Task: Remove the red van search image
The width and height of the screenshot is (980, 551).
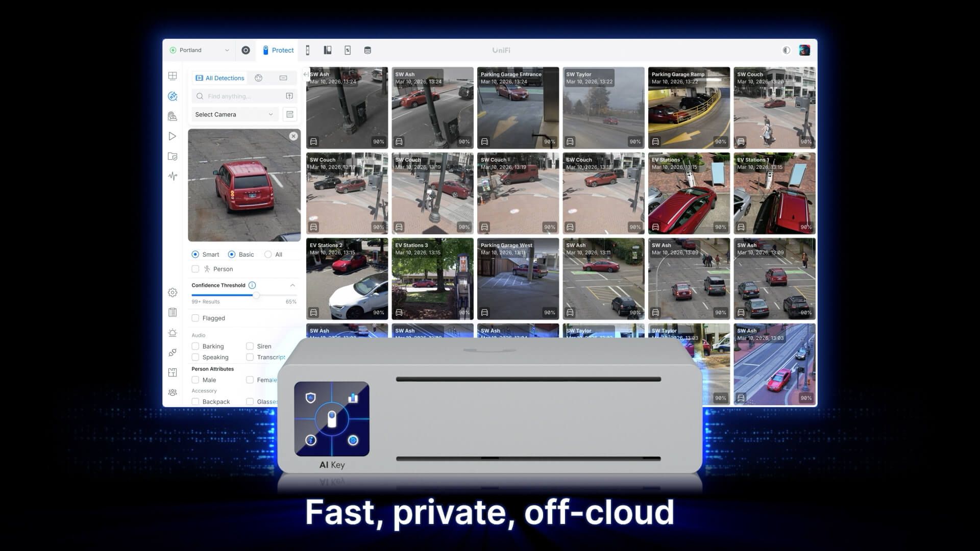Action: click(x=293, y=136)
